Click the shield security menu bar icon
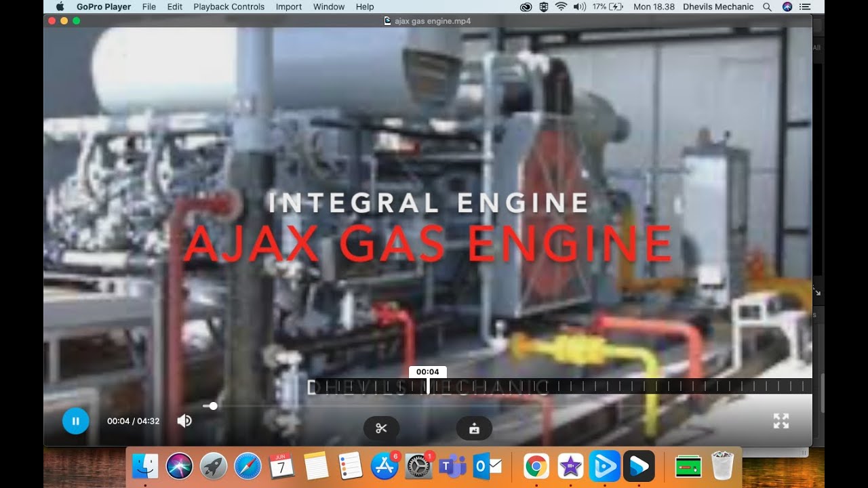Image resolution: width=868 pixels, height=488 pixels. pyautogui.click(x=544, y=7)
